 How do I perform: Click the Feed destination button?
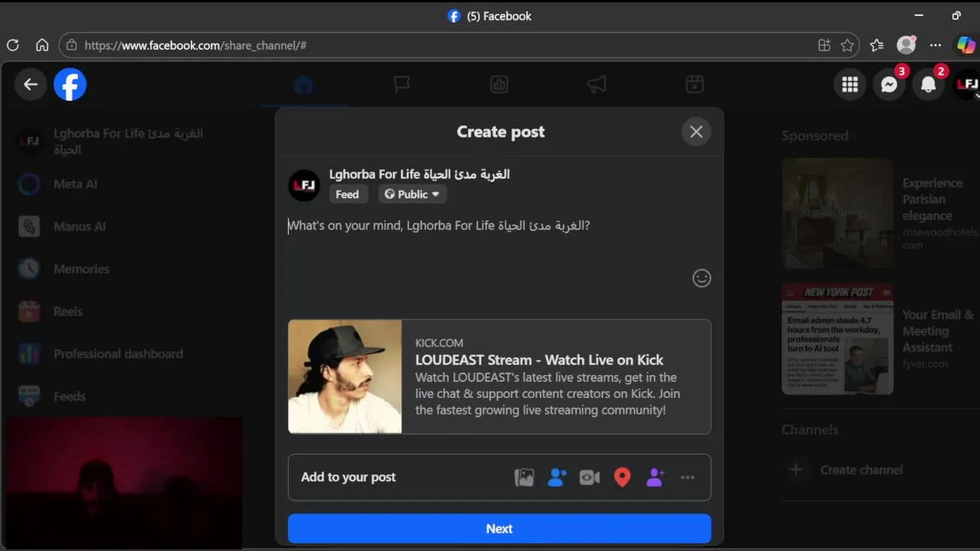(347, 194)
